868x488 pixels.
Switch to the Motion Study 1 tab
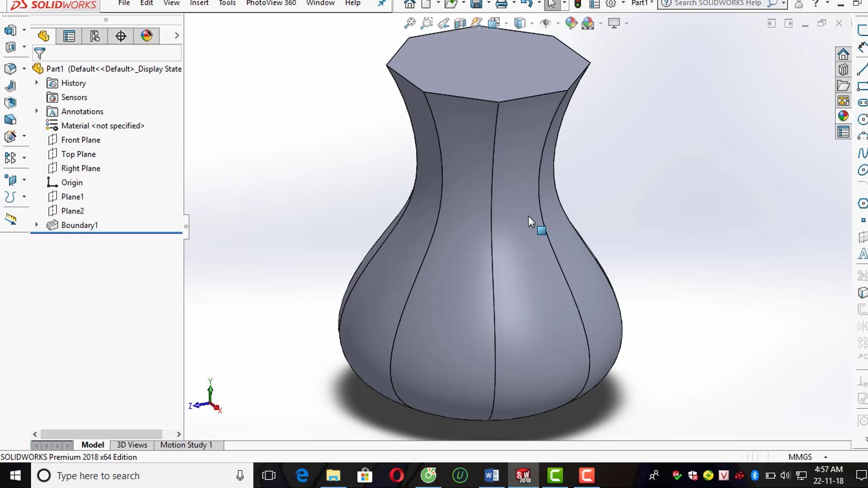click(186, 445)
